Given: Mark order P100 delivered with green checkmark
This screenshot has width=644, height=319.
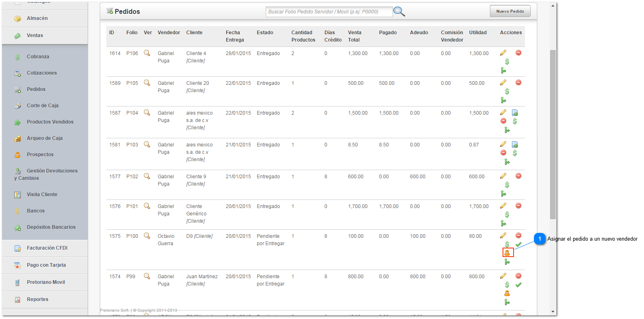Looking at the screenshot, I should 518,244.
